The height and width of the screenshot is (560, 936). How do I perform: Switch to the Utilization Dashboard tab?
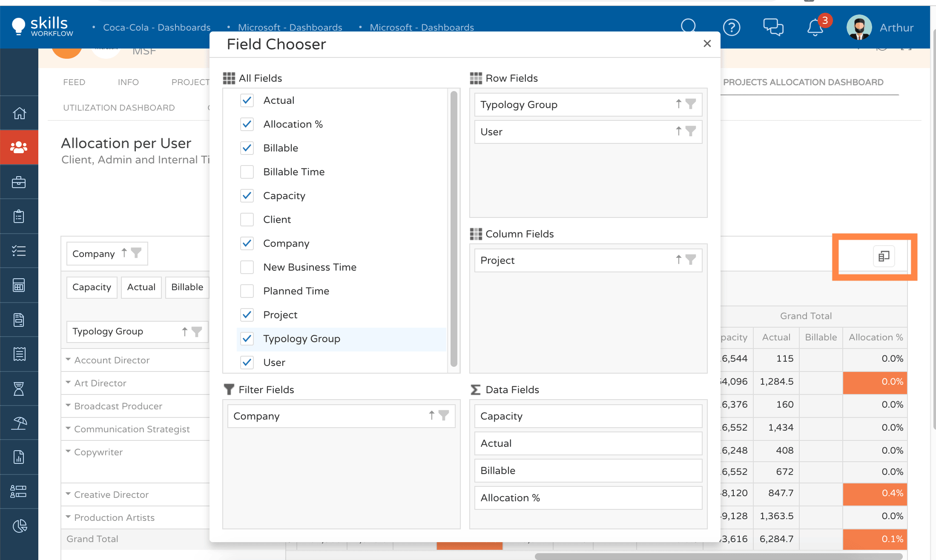[119, 108]
